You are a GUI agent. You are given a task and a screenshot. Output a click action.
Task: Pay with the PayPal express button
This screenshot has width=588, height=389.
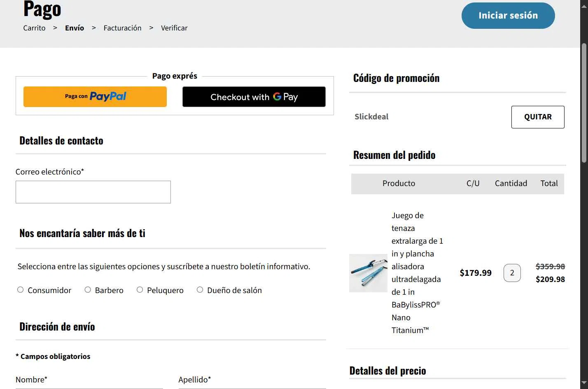[x=95, y=97]
